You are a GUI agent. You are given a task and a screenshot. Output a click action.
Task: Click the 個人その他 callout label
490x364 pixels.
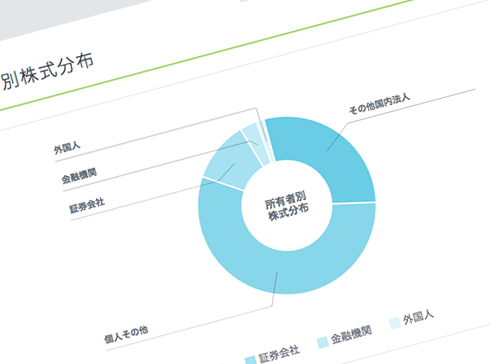click(126, 334)
